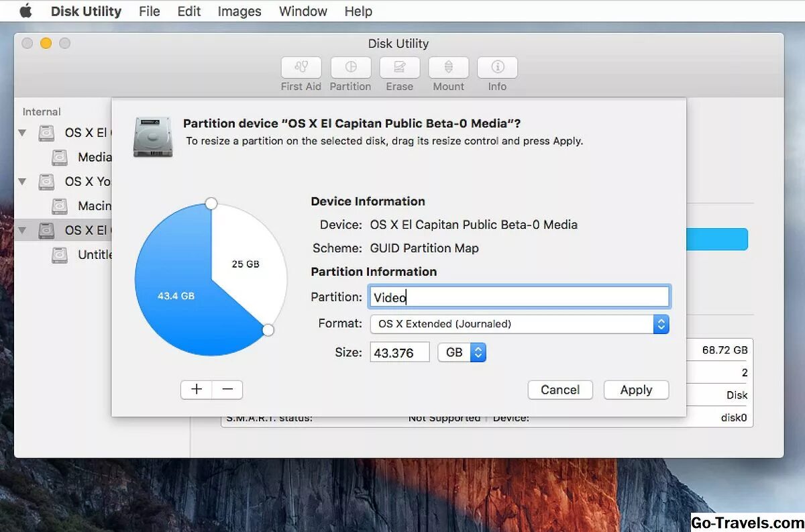Open the Images menu

click(239, 11)
